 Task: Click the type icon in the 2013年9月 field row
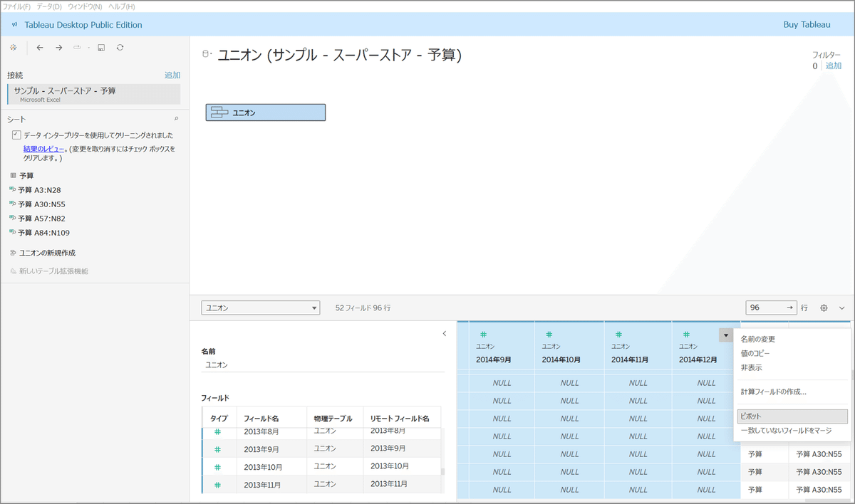click(218, 449)
